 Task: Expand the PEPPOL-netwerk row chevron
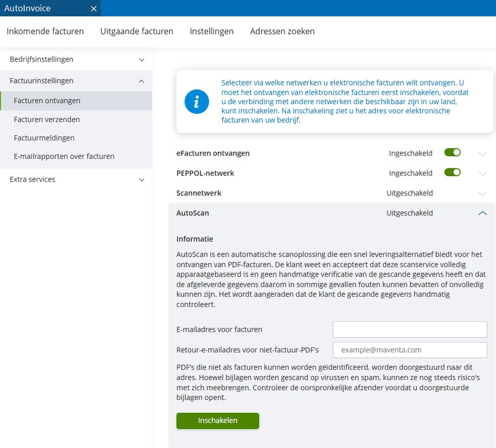482,174
